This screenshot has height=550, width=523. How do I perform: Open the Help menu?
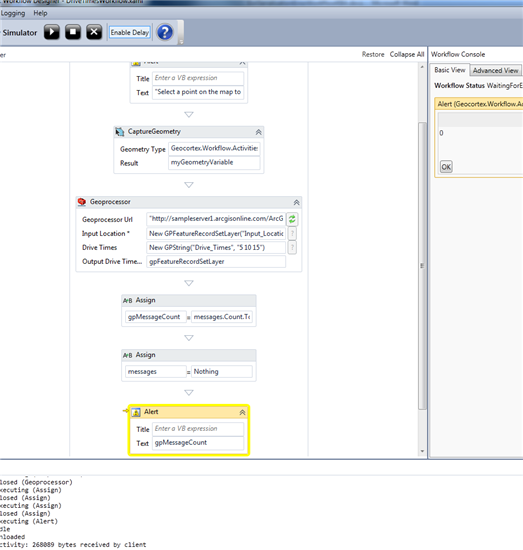coord(40,13)
